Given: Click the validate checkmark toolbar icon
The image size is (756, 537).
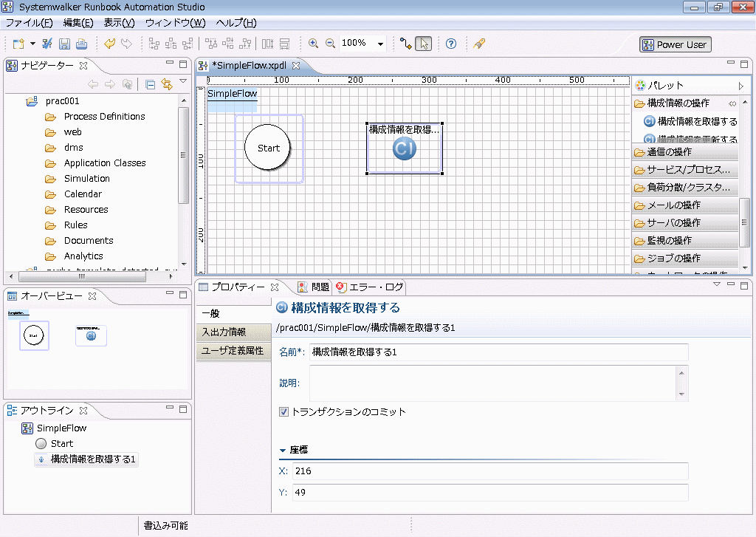Looking at the screenshot, I should pos(47,44).
